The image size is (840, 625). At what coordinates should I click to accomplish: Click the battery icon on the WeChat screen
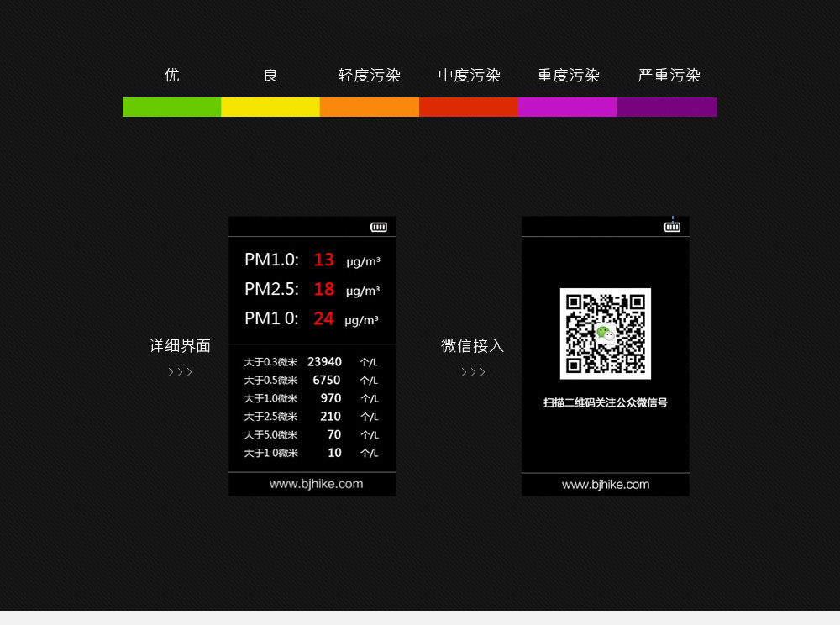tap(672, 227)
